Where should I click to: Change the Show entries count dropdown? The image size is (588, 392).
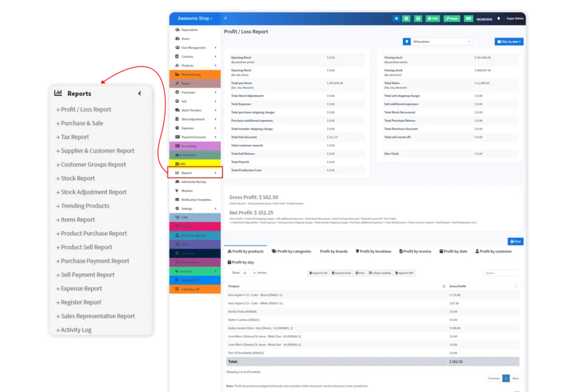(x=249, y=273)
